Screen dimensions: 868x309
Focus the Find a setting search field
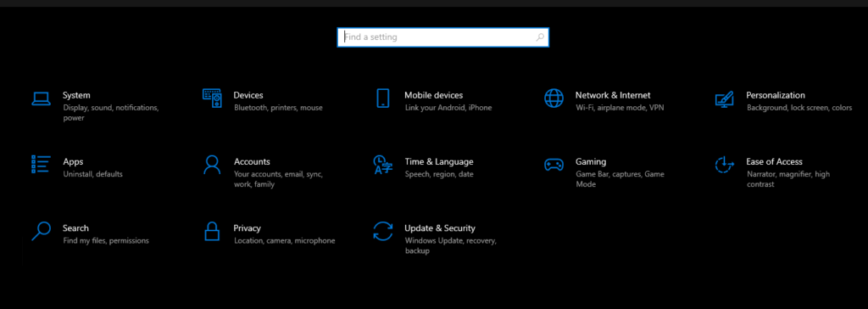click(x=442, y=37)
